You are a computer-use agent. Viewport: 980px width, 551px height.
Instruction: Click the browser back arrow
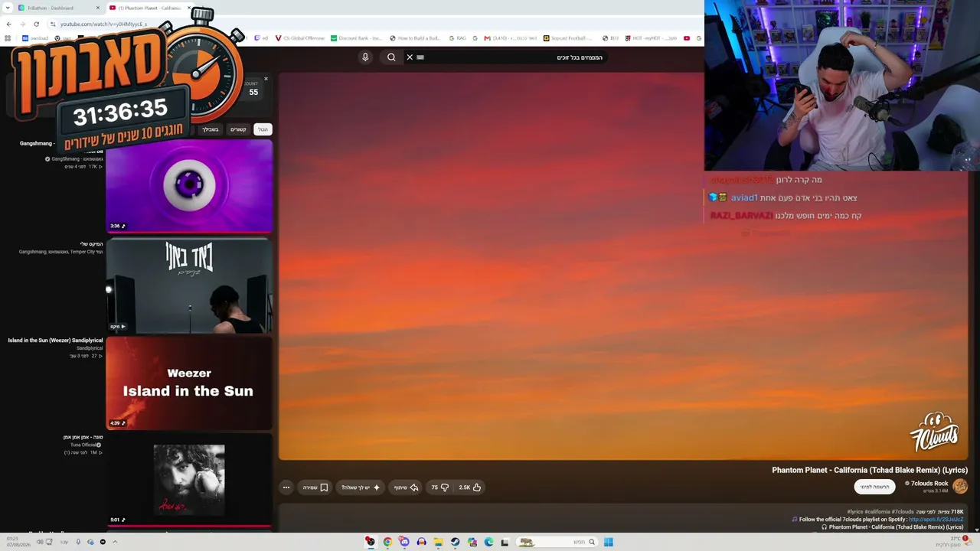click(x=8, y=24)
